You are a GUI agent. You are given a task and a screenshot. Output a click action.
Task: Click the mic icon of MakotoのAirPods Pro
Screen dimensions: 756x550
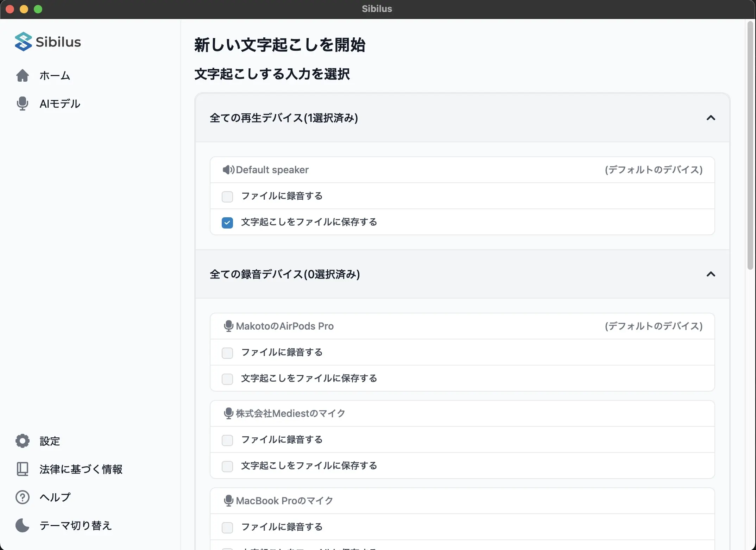pos(229,326)
